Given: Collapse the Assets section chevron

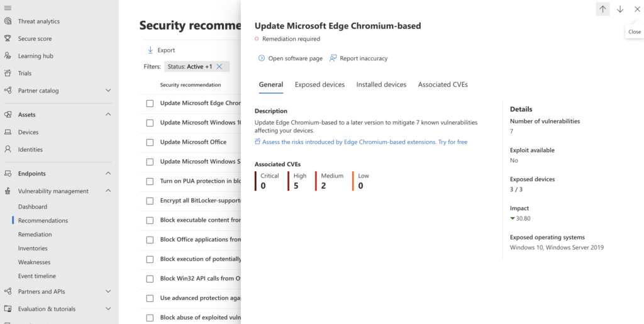Looking at the screenshot, I should coord(108,115).
